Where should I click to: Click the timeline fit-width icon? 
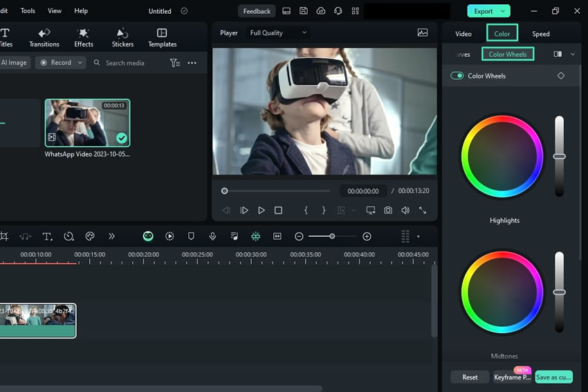click(277, 236)
